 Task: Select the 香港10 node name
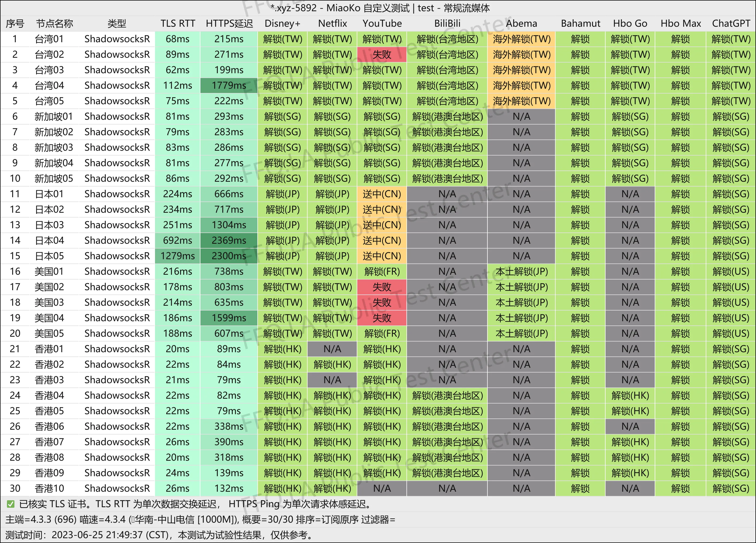[x=49, y=488]
